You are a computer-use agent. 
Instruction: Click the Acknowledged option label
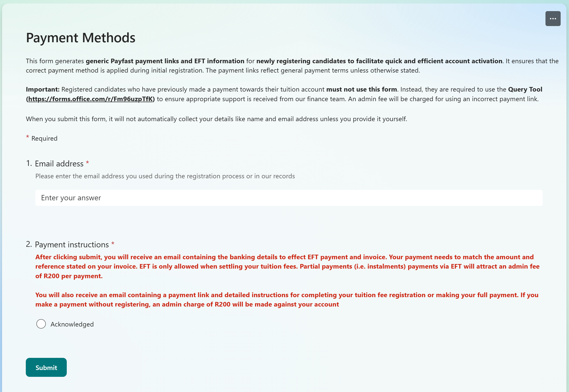tap(72, 324)
